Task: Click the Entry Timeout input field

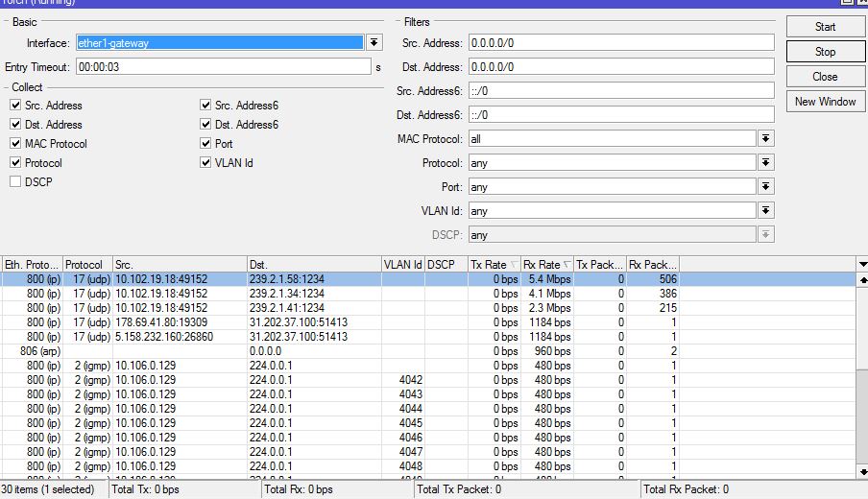Action: [223, 67]
